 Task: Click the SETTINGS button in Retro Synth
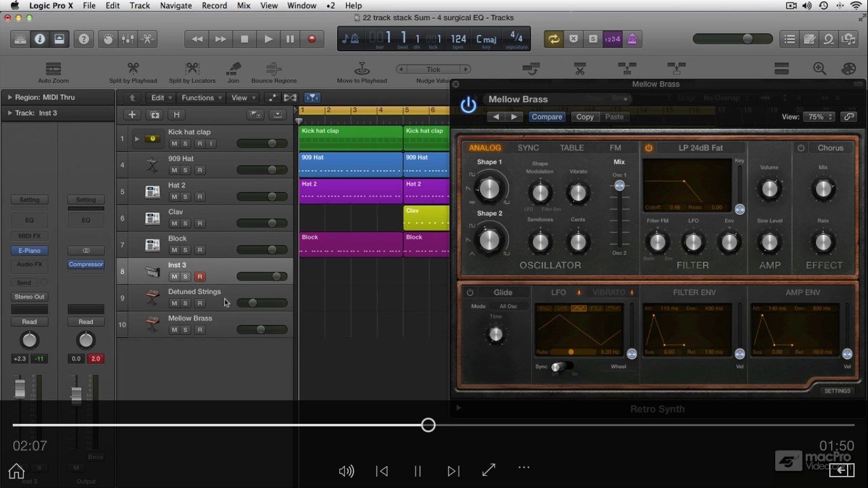837,391
